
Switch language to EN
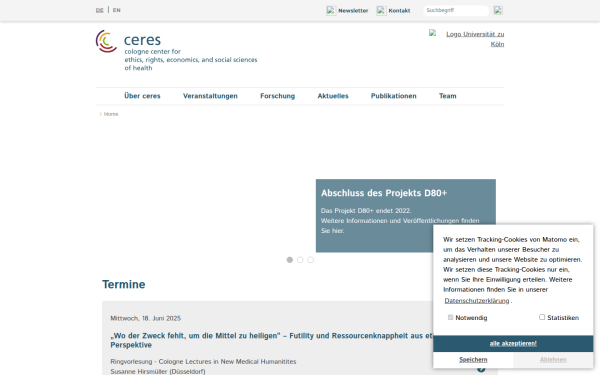117,10
